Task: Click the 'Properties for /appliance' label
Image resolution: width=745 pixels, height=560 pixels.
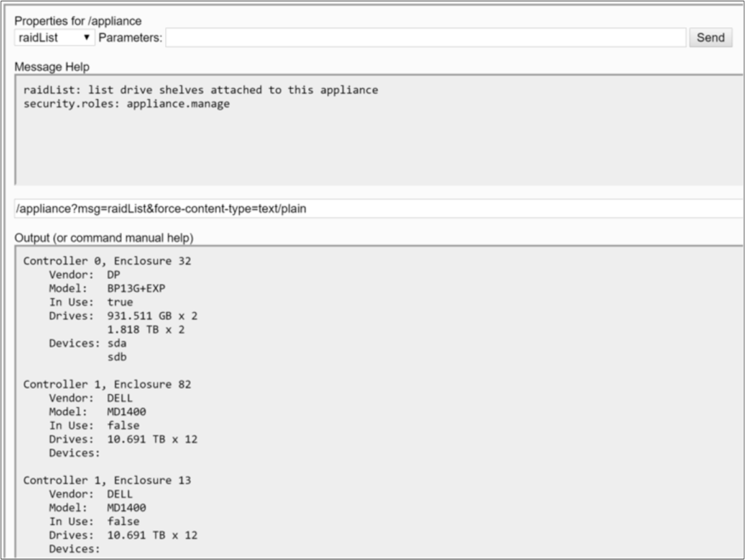Action: (78, 22)
